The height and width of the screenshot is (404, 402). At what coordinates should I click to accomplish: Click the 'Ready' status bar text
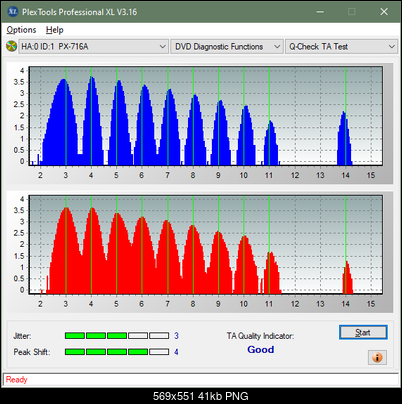point(16,380)
